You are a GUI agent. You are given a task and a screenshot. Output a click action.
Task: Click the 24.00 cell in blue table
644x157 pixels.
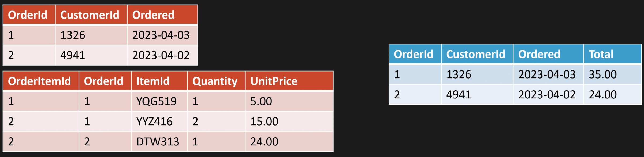(x=603, y=95)
